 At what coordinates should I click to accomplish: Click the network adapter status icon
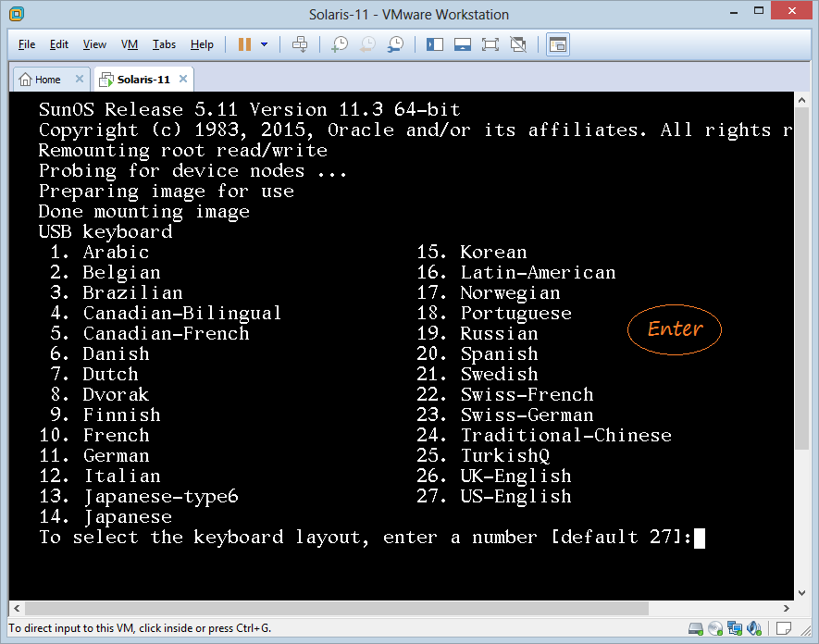(735, 628)
